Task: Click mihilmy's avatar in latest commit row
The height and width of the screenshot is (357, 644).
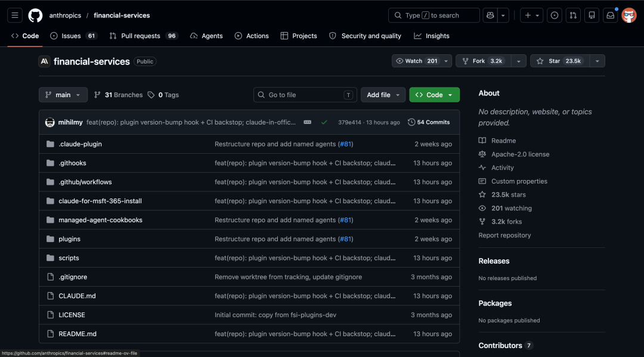Action: coord(49,122)
